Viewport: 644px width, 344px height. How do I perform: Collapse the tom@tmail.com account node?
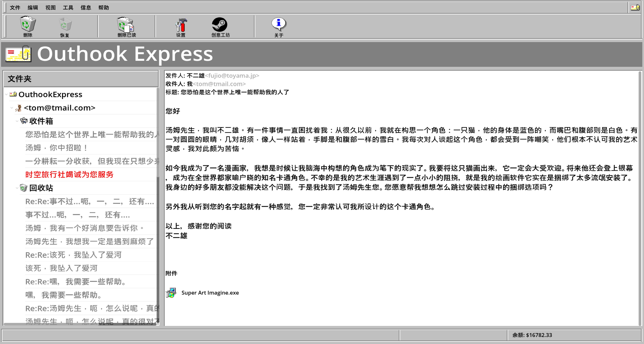pos(12,108)
